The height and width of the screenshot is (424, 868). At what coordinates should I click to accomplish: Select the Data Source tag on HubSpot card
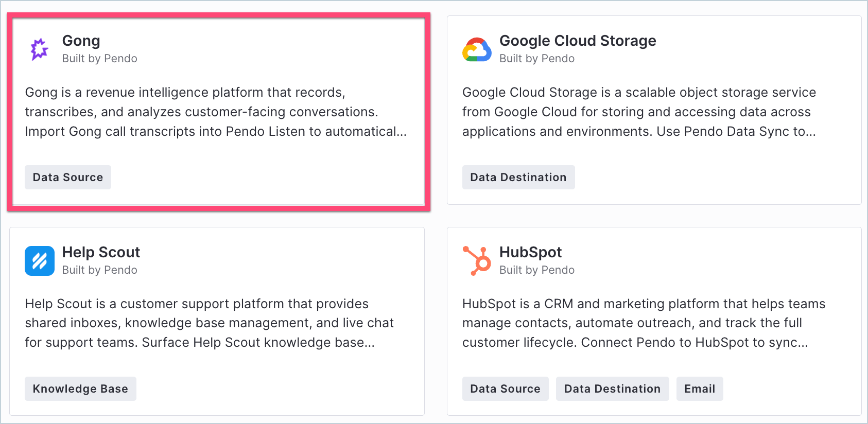(x=506, y=388)
